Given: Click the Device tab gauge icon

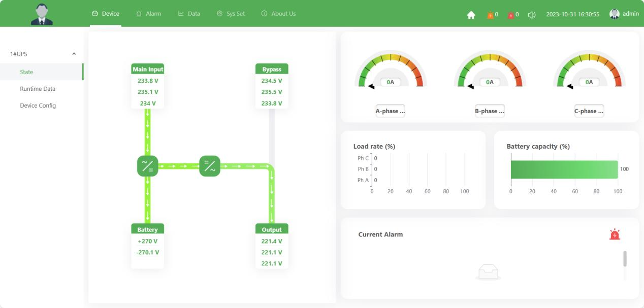Looking at the screenshot, I should (x=94, y=14).
